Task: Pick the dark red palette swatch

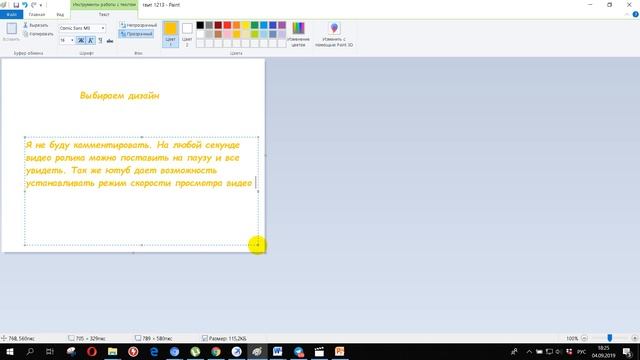Action: (x=218, y=25)
